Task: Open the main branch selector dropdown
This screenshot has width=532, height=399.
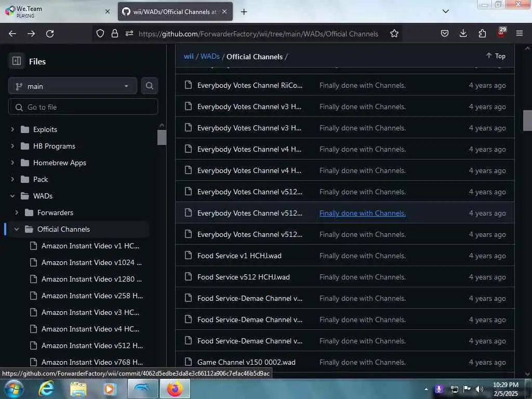Action: click(x=73, y=86)
